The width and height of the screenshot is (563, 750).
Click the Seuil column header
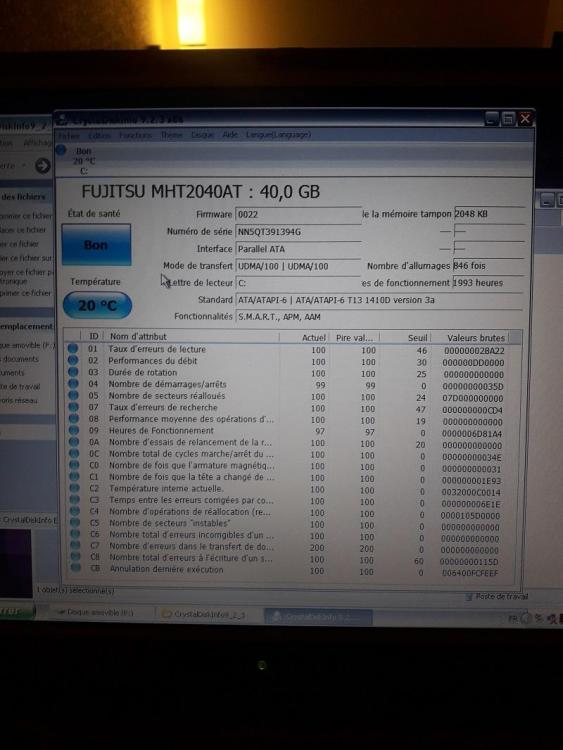(x=406, y=338)
